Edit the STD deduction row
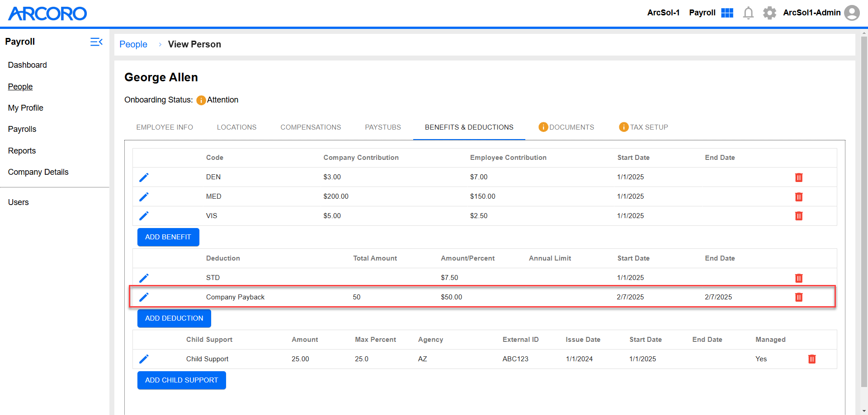 (x=144, y=278)
